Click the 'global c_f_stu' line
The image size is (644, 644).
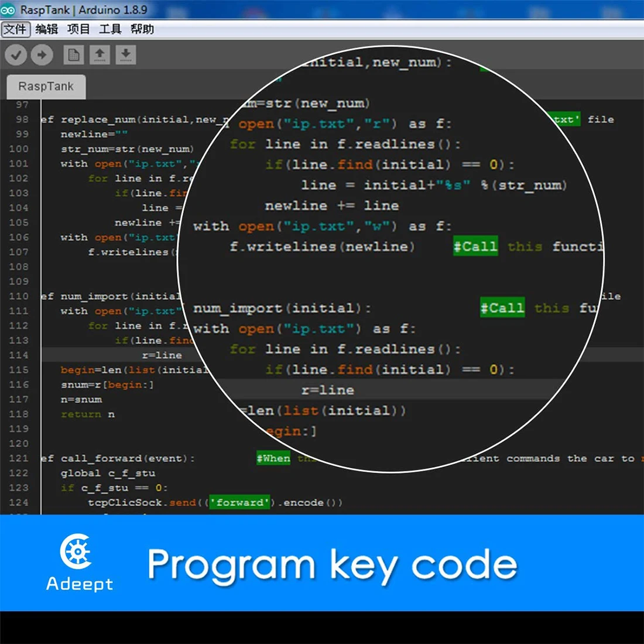point(108,473)
